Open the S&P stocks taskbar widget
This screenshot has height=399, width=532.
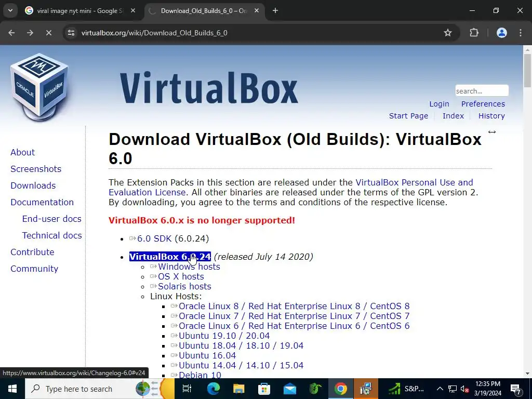click(x=406, y=389)
